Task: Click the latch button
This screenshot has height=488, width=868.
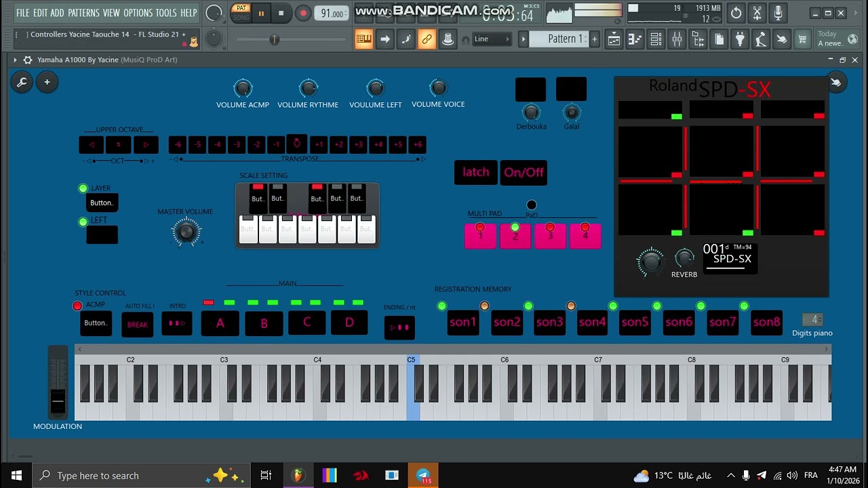Action: coord(475,172)
